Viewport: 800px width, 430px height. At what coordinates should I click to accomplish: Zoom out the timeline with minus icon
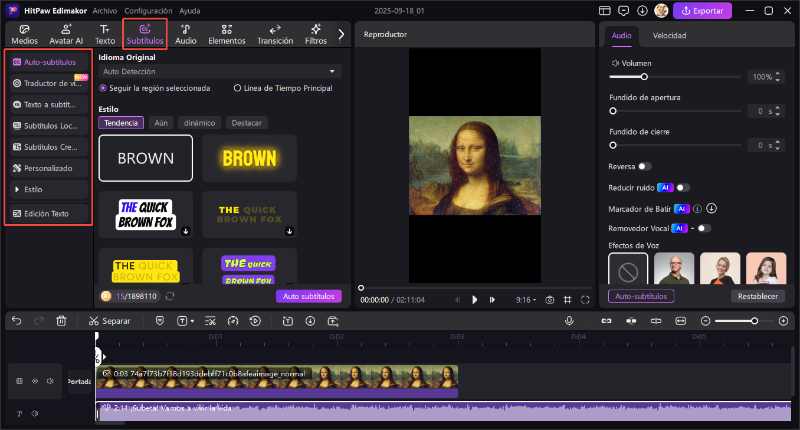click(706, 321)
